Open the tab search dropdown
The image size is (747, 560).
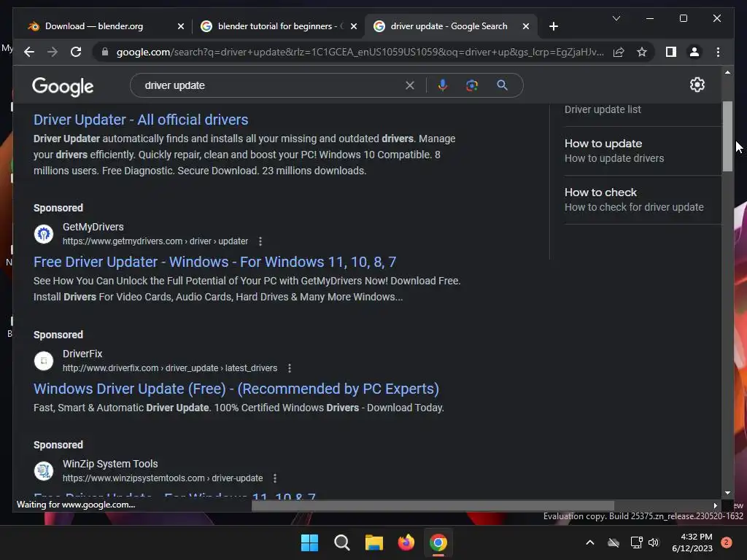tap(616, 18)
